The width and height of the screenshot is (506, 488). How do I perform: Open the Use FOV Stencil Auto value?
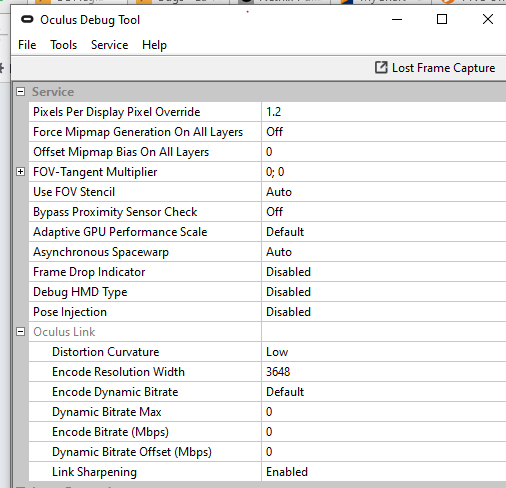[x=384, y=192]
